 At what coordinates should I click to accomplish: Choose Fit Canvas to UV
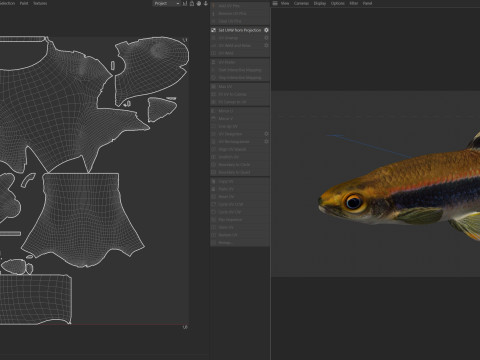coord(240,102)
